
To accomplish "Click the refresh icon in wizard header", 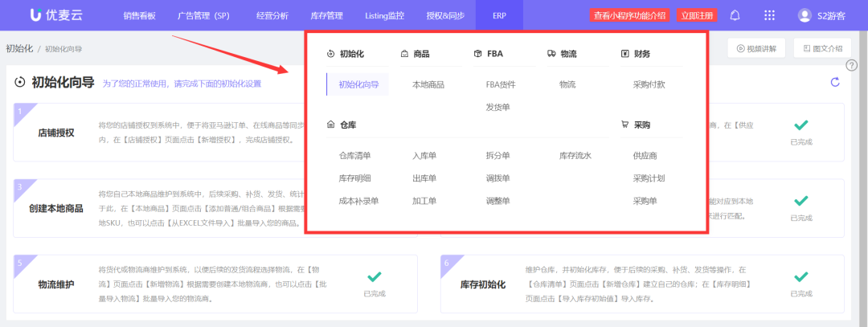I will click(835, 82).
